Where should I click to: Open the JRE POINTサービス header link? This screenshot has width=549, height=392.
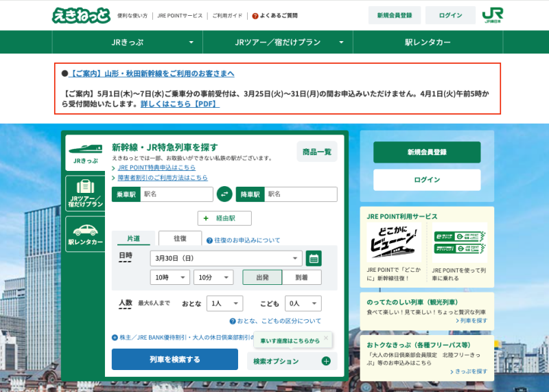click(x=180, y=16)
